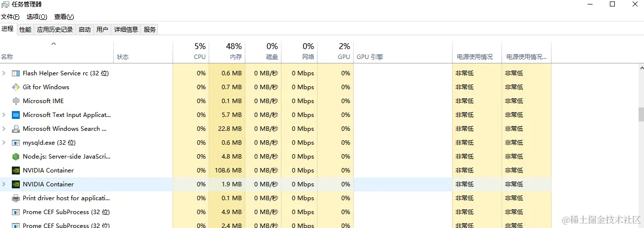The image size is (644, 228).
Task: Click the 22.8 MB memory value
Action: click(x=230, y=129)
